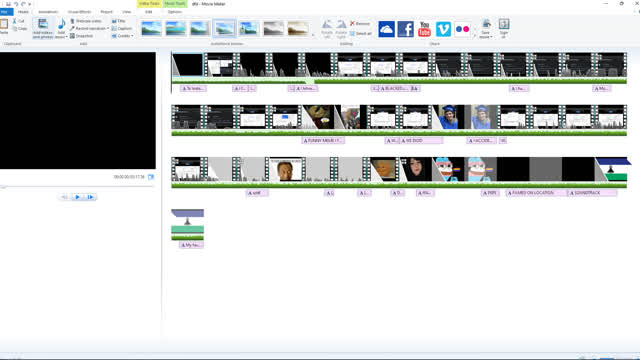Click the quick access Save icon

click(8, 4)
